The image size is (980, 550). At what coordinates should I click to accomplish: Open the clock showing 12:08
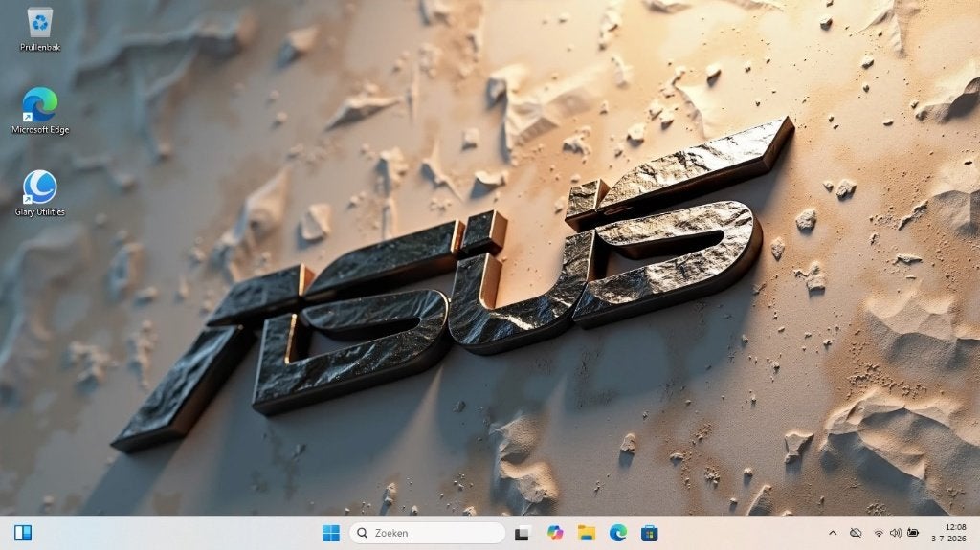(x=948, y=533)
